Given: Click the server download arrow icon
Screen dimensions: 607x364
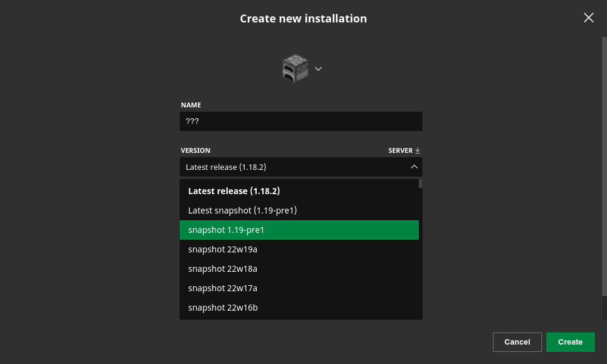Looking at the screenshot, I should click(x=418, y=150).
